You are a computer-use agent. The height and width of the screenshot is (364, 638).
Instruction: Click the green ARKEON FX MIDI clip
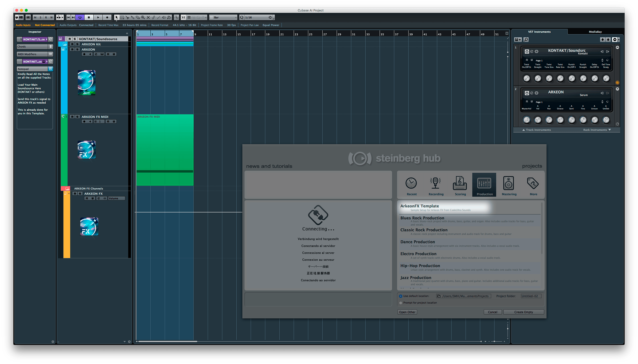tap(165, 150)
